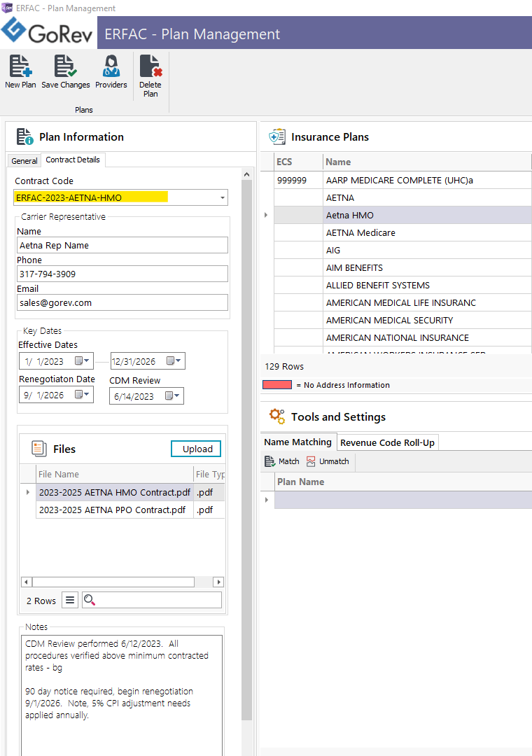The width and height of the screenshot is (532, 756).
Task: Click the row arrow beside AETNA HMO Contract.pdf
Action: click(x=28, y=492)
